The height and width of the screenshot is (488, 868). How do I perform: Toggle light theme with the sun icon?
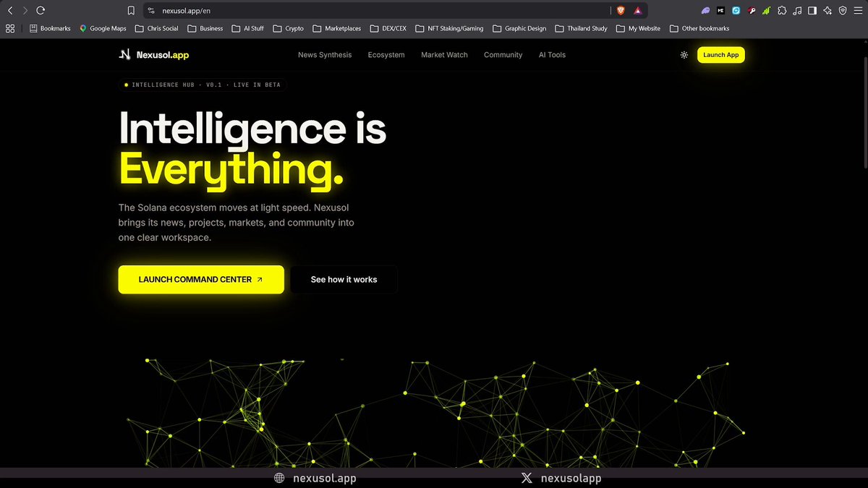(x=684, y=55)
